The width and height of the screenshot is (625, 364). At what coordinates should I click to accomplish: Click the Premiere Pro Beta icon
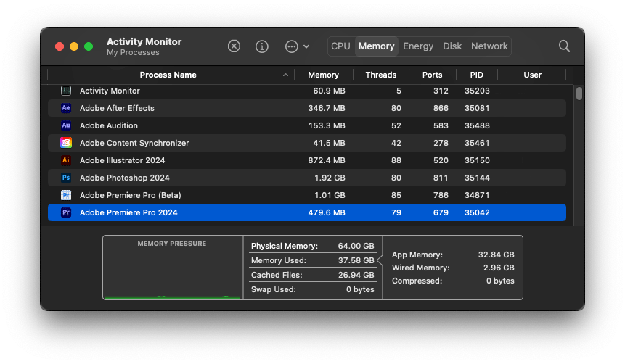click(66, 195)
